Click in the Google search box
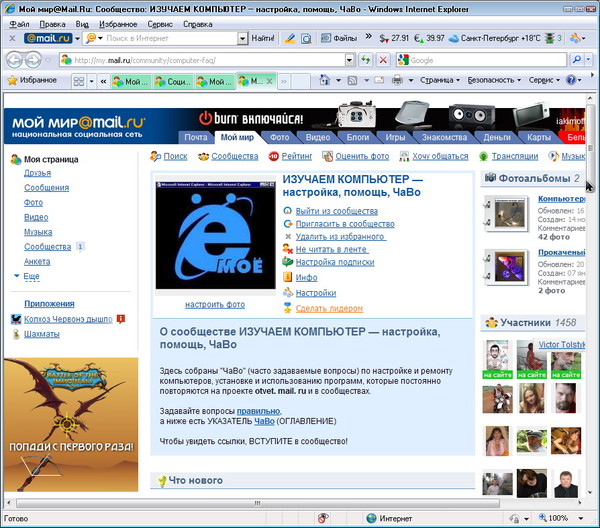Screen dimensions: 600x528 (481, 60)
